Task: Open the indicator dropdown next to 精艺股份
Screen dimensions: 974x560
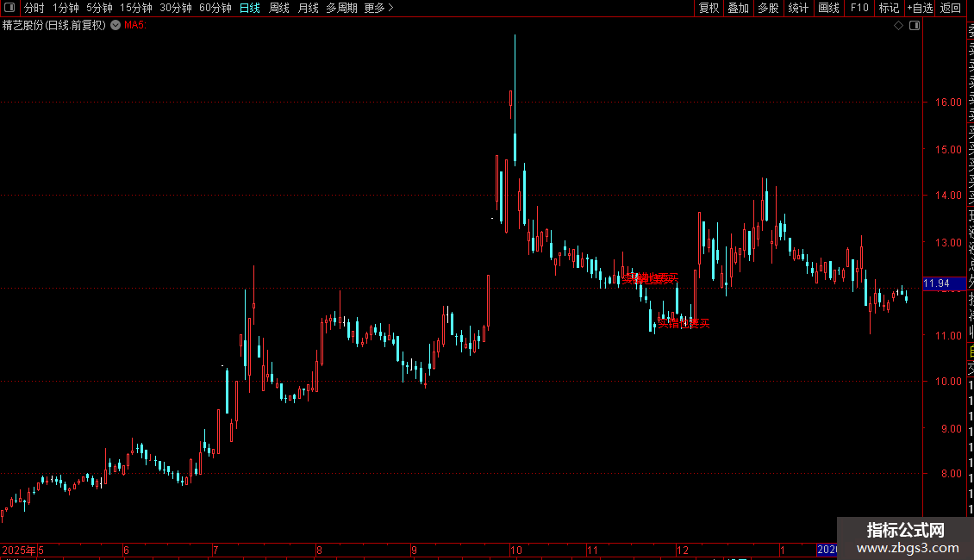Action: (116, 25)
